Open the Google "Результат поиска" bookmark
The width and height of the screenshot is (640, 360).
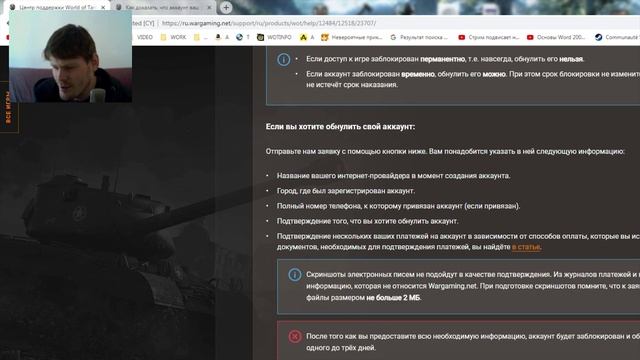[x=419, y=37]
